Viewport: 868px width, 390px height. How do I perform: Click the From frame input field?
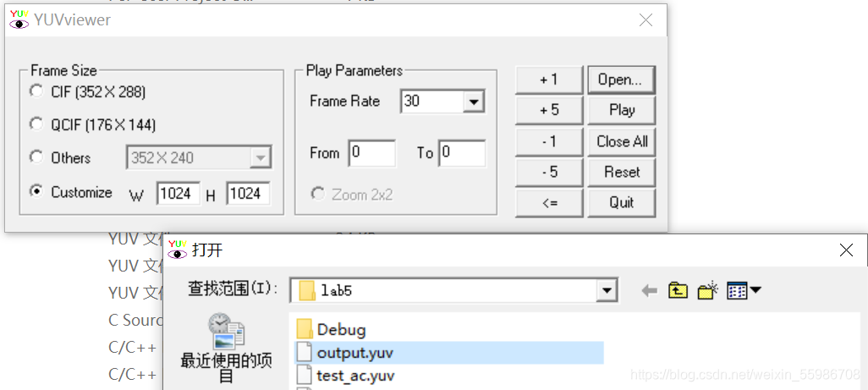click(x=372, y=153)
